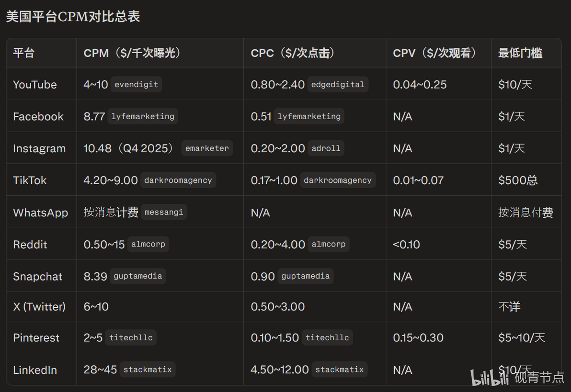The height and width of the screenshot is (392, 571).
Task: Select the heading 美国平台CPM对比总表
Action: [73, 17]
